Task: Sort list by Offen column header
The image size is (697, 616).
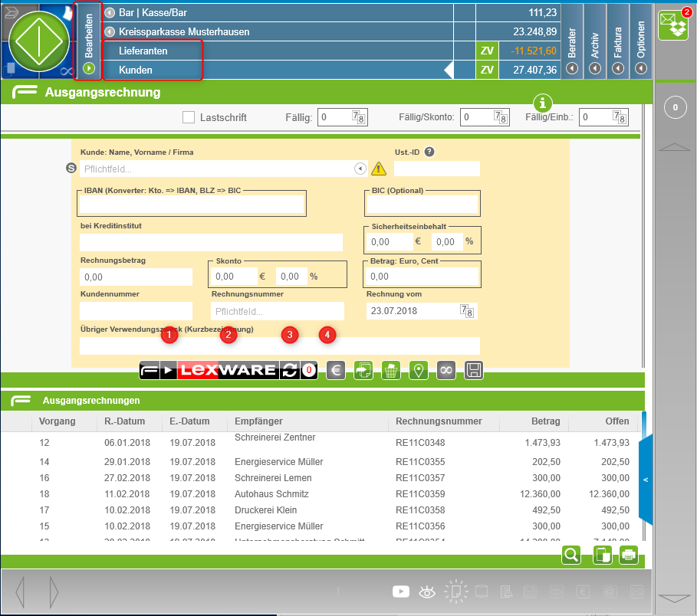Action: click(x=617, y=421)
